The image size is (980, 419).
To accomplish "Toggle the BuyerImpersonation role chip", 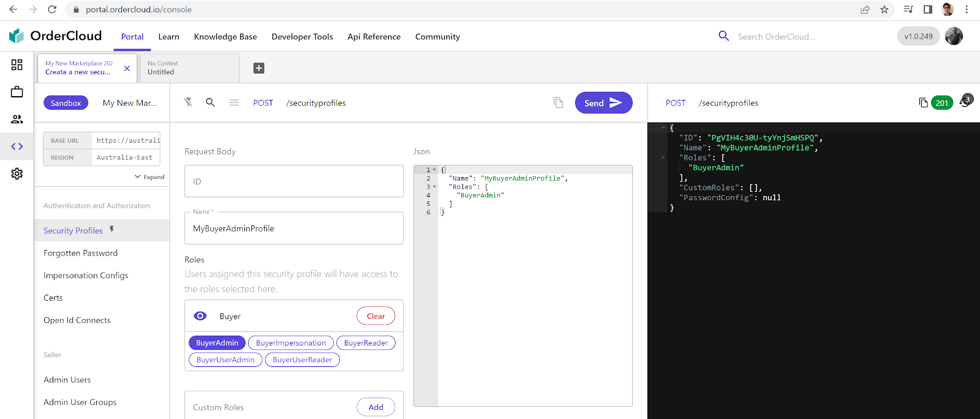I will [x=291, y=343].
